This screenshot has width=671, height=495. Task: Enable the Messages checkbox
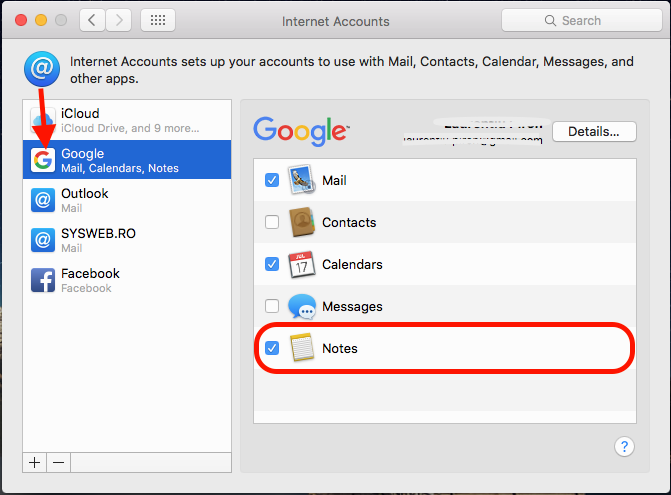pos(272,306)
